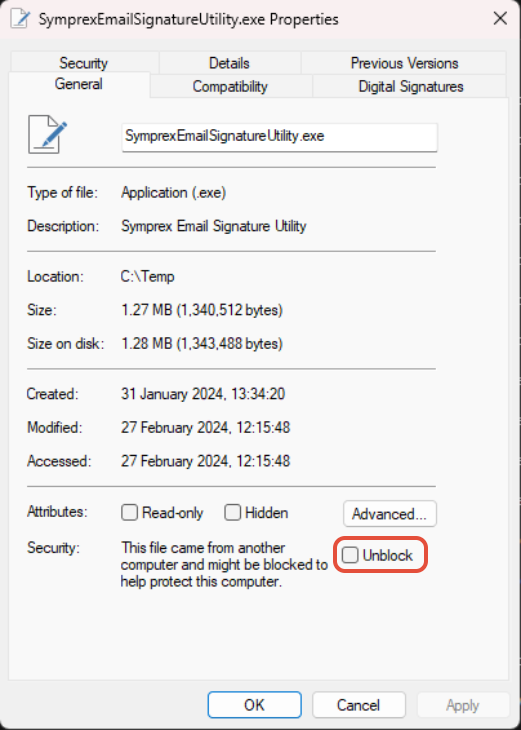The width and height of the screenshot is (521, 730).
Task: Click into the file name text field
Action: [x=279, y=137]
